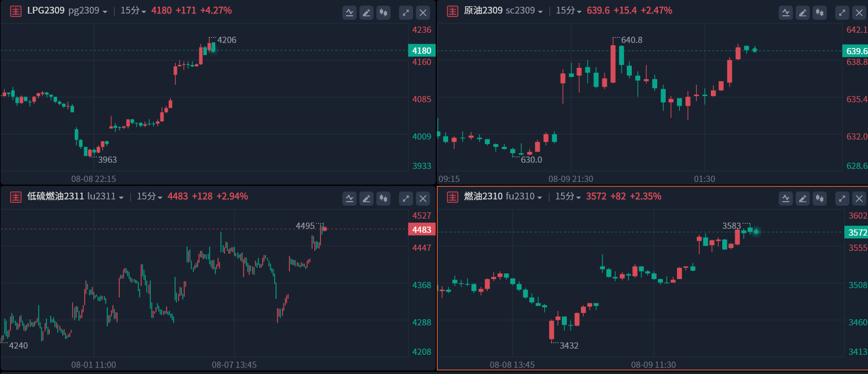This screenshot has width=868, height=374.
Task: Click the pencil draw icon on 低硫燃油2311 chart
Action: [367, 198]
